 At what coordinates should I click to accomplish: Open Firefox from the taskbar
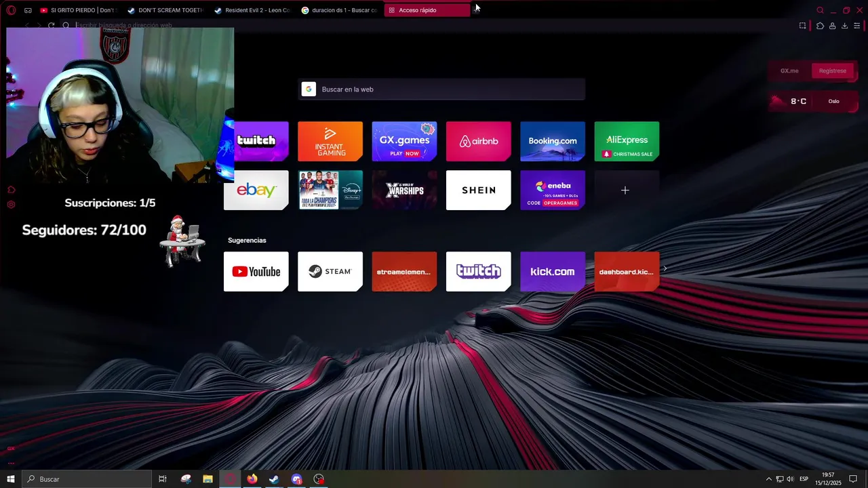[252, 479]
